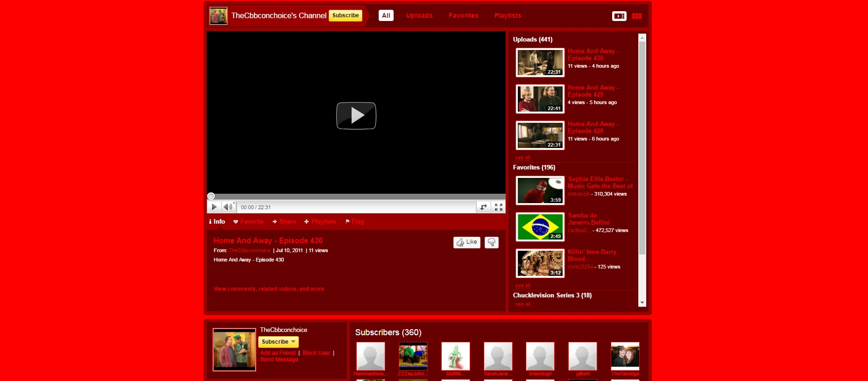Open Sophie Ellis-Bextor video thumbnail

pos(540,190)
